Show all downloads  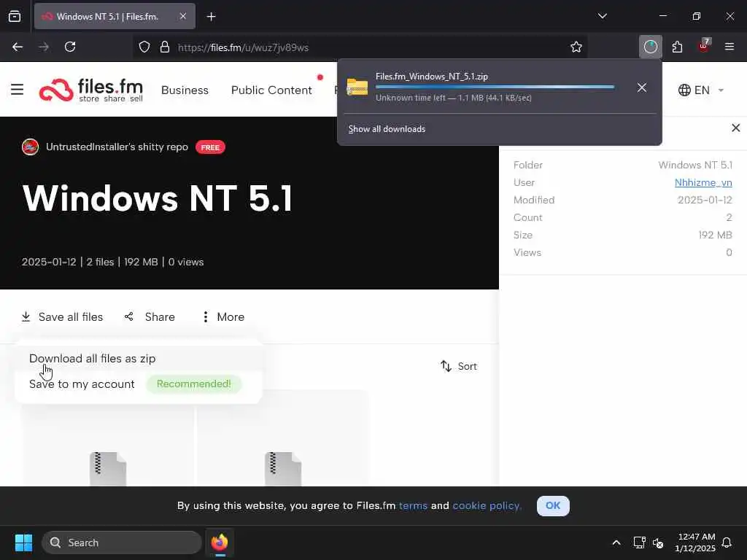[x=387, y=129]
